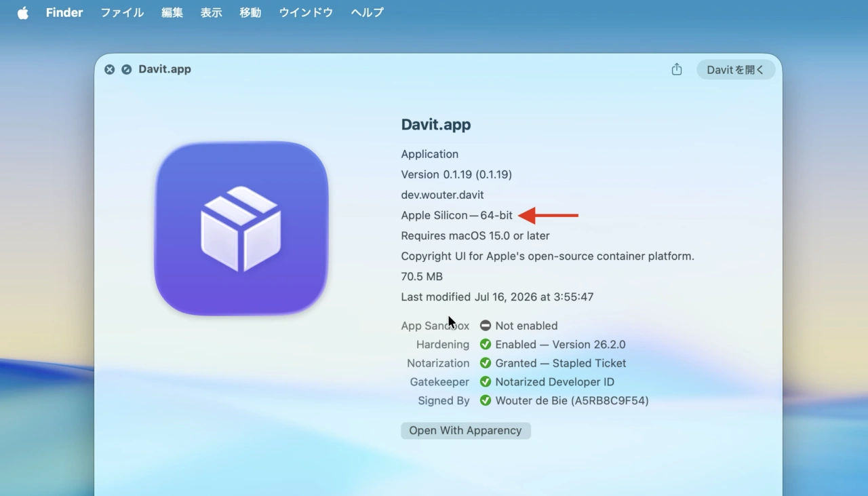Click the Notarization green checkmark icon
The image size is (868, 496).
486,363
